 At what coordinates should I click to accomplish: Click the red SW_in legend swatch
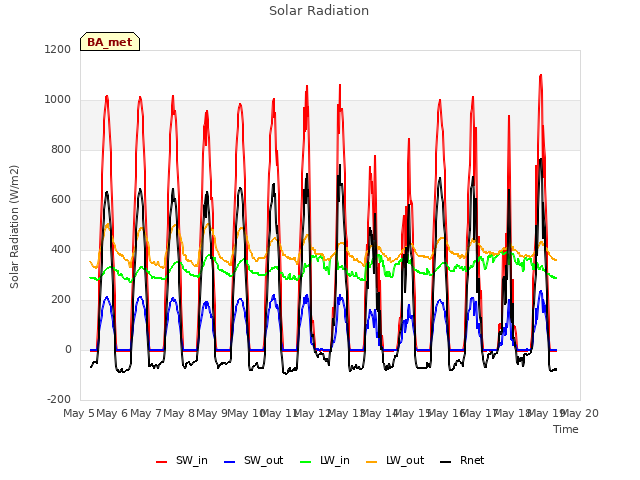tap(162, 462)
